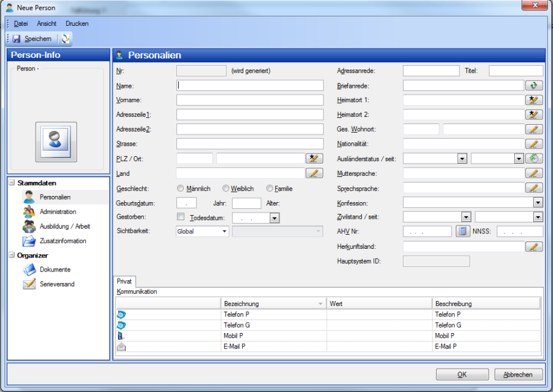Open the Datei menu

click(21, 23)
